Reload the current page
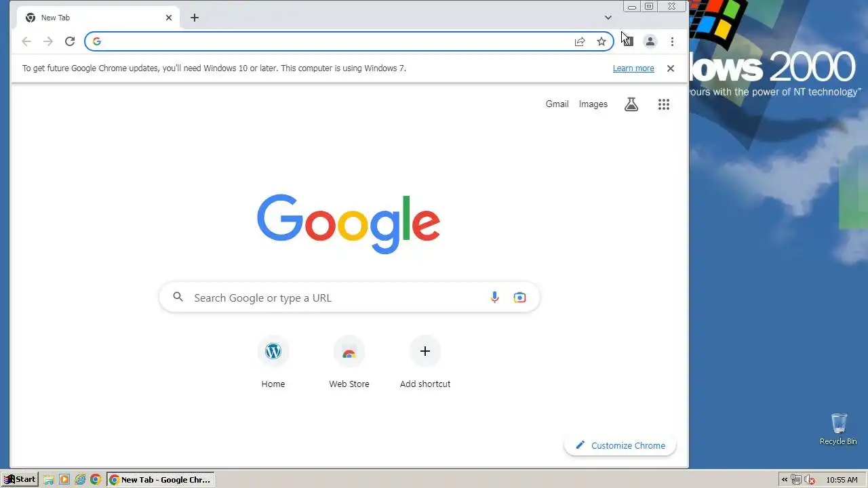The width and height of the screenshot is (868, 488). pyautogui.click(x=70, y=41)
